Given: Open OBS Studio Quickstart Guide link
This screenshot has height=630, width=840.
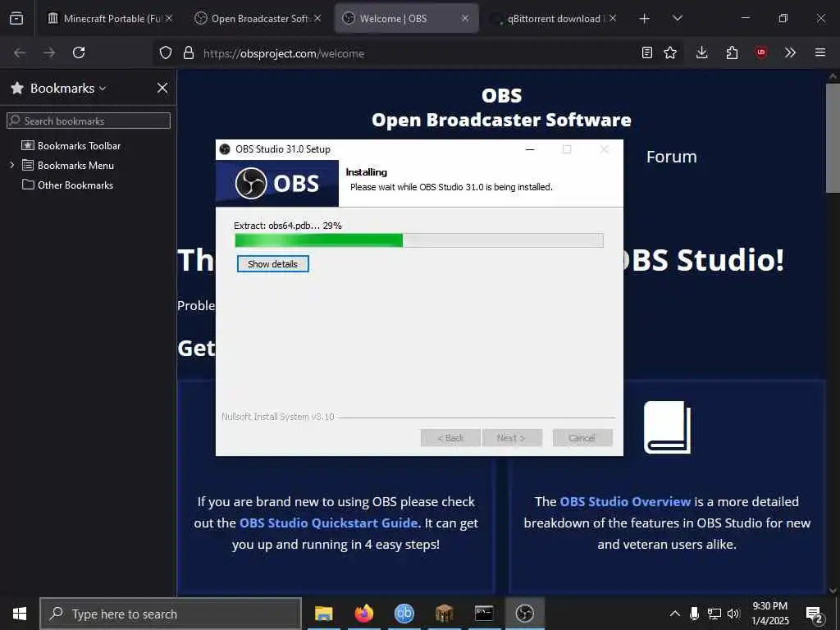Looking at the screenshot, I should (x=328, y=523).
